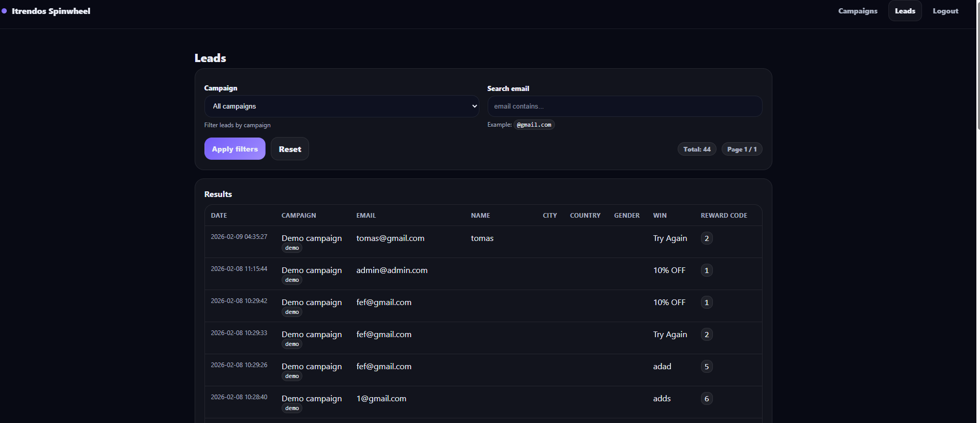Click reward code badge 6 for 1@gmail.com
The width and height of the screenshot is (980, 423).
(706, 399)
